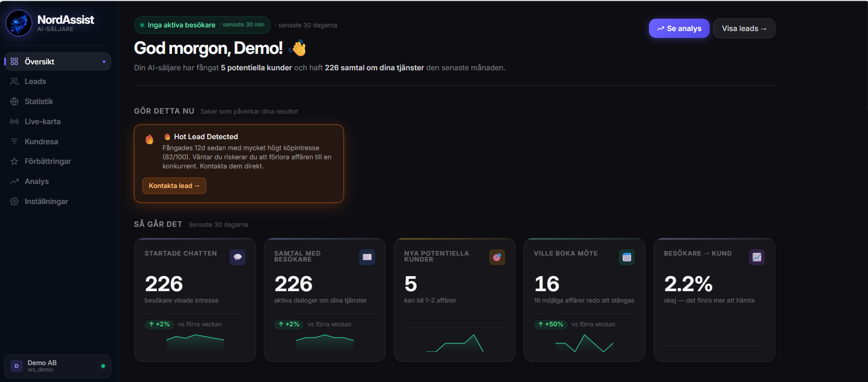Image resolution: width=868 pixels, height=382 pixels.
Task: Click the GÖR DETTA NU section heading
Action: 164,111
